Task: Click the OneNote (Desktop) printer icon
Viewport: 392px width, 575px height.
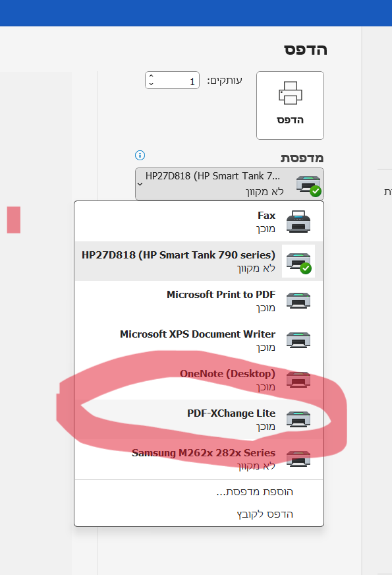Action: [298, 380]
